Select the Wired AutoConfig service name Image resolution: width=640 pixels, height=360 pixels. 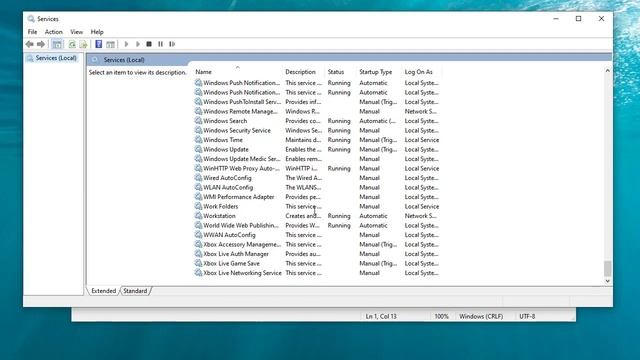click(x=227, y=178)
